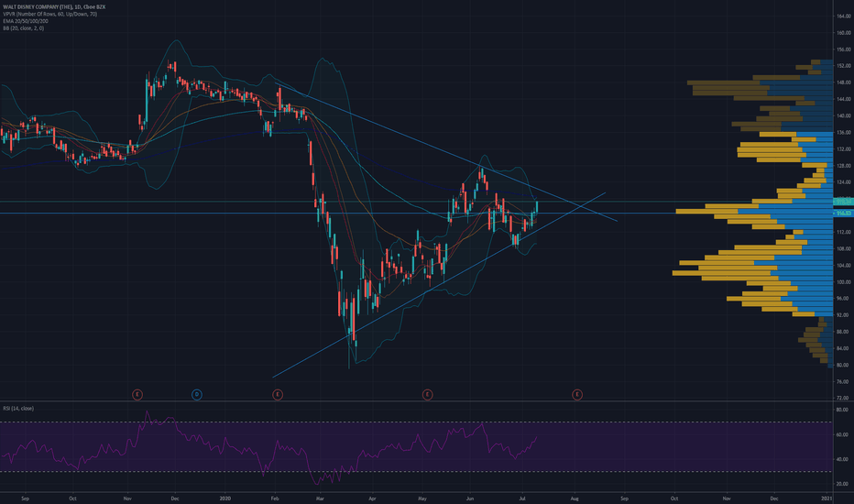This screenshot has height=504, width=854.
Task: Click the RSI scale 40.00 label
Action: [x=843, y=459]
